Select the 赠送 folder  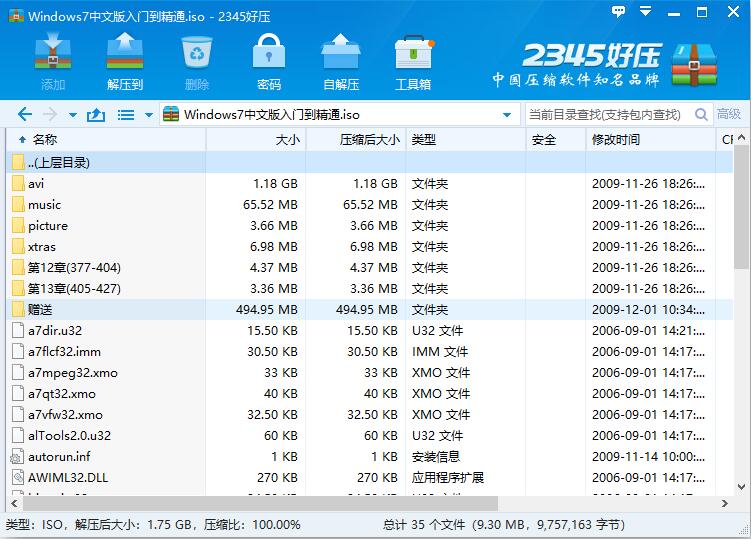pos(370,310)
